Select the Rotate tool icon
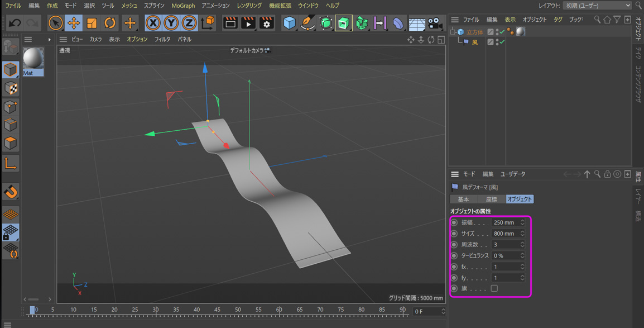 tap(110, 23)
